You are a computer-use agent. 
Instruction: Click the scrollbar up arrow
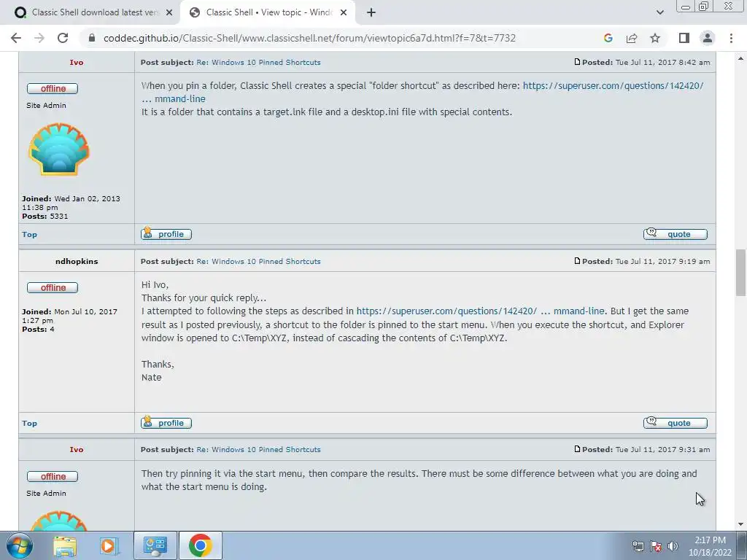pyautogui.click(x=740, y=58)
